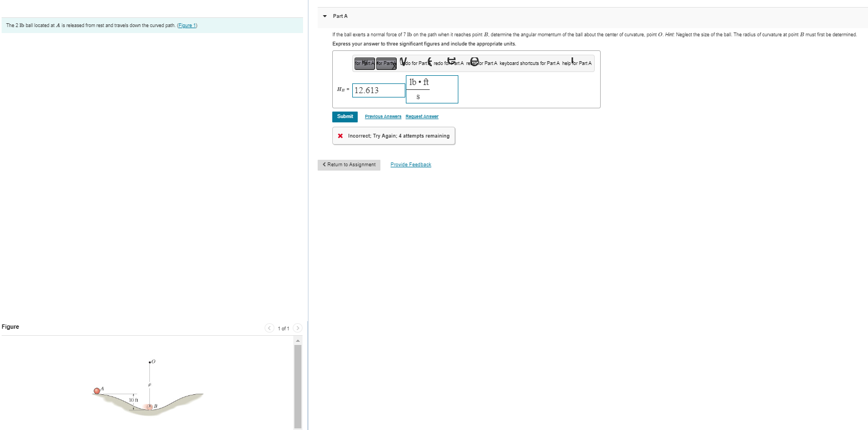Go to the next figure
Image resolution: width=868 pixels, height=430 pixels.
click(298, 328)
